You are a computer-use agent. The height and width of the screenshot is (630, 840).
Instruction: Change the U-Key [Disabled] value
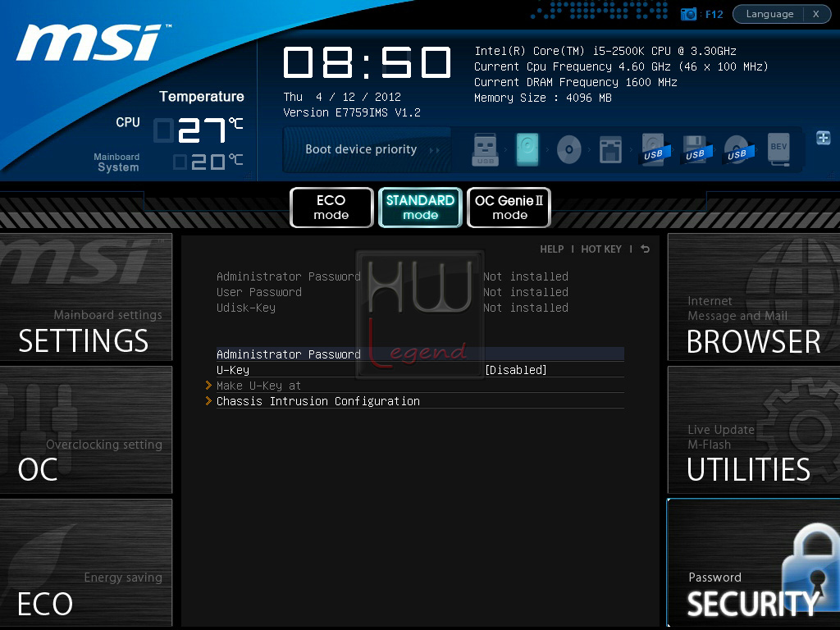pyautogui.click(x=515, y=370)
